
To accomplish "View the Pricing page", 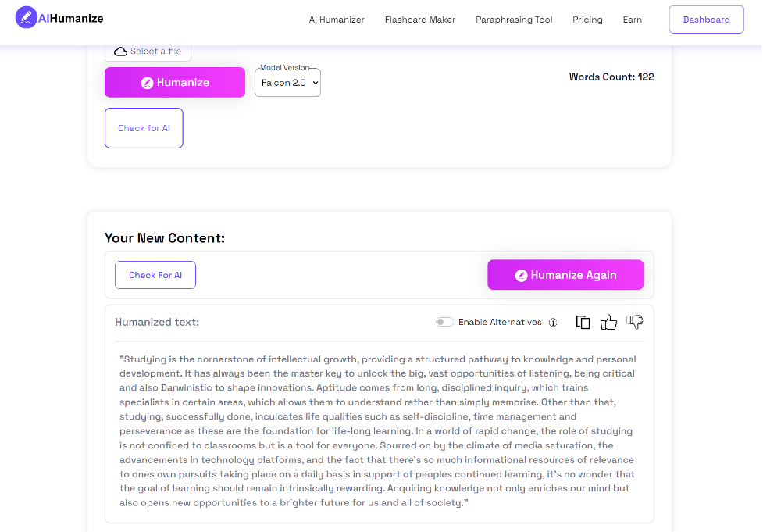I will coord(587,20).
